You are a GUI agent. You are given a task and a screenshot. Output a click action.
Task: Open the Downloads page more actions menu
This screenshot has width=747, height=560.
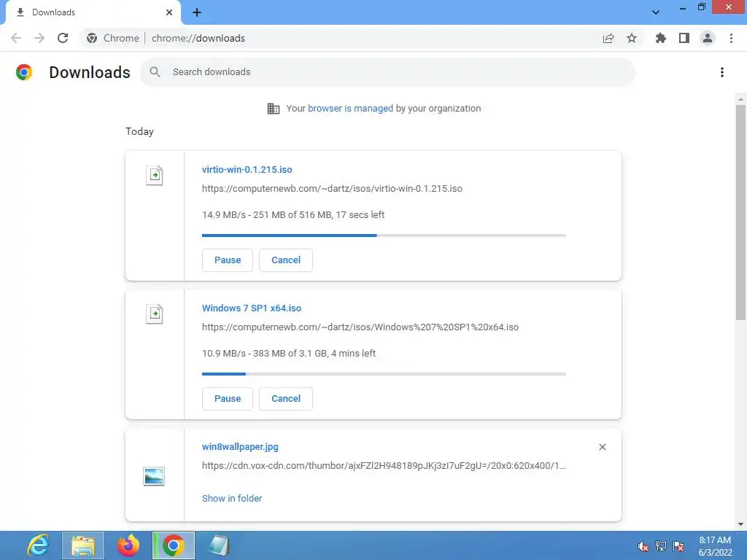coord(722,72)
